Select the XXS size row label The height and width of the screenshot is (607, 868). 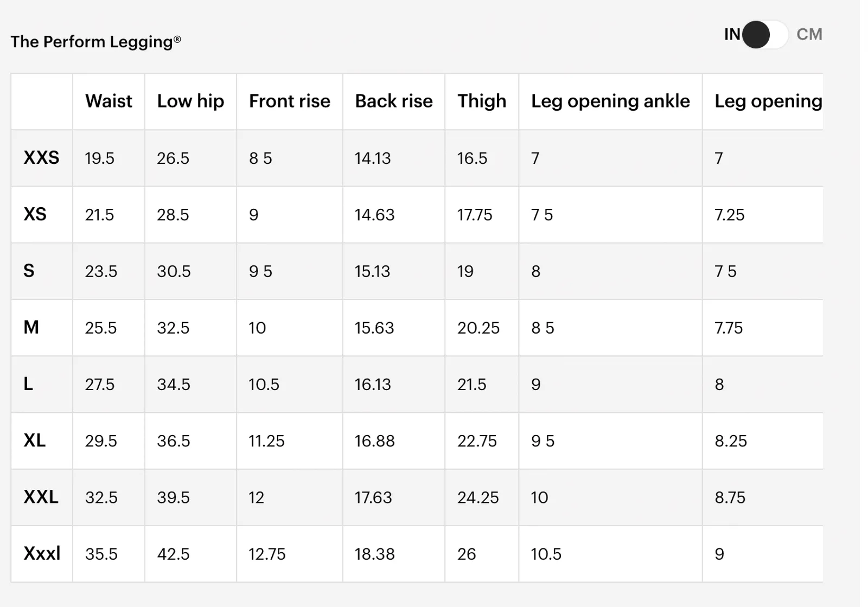[x=41, y=158]
